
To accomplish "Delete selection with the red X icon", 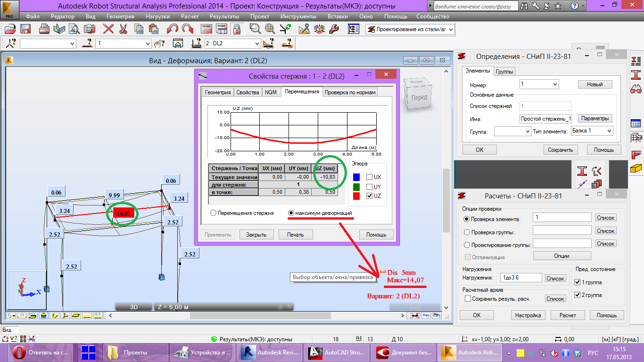I will pos(108,29).
